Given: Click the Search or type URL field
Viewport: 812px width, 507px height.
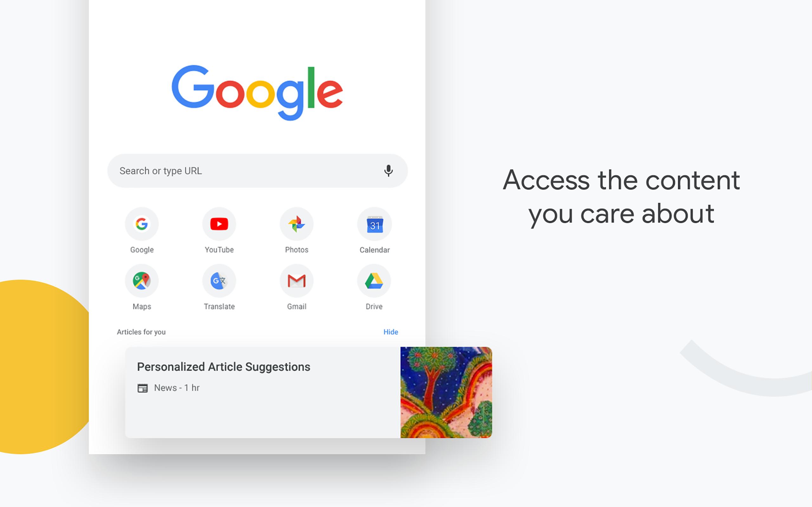Looking at the screenshot, I should point(257,170).
